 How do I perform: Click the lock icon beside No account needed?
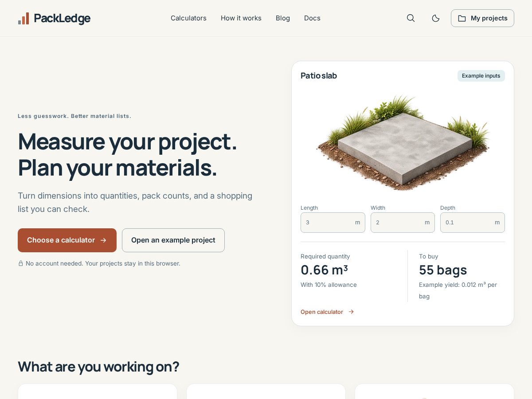click(x=20, y=263)
